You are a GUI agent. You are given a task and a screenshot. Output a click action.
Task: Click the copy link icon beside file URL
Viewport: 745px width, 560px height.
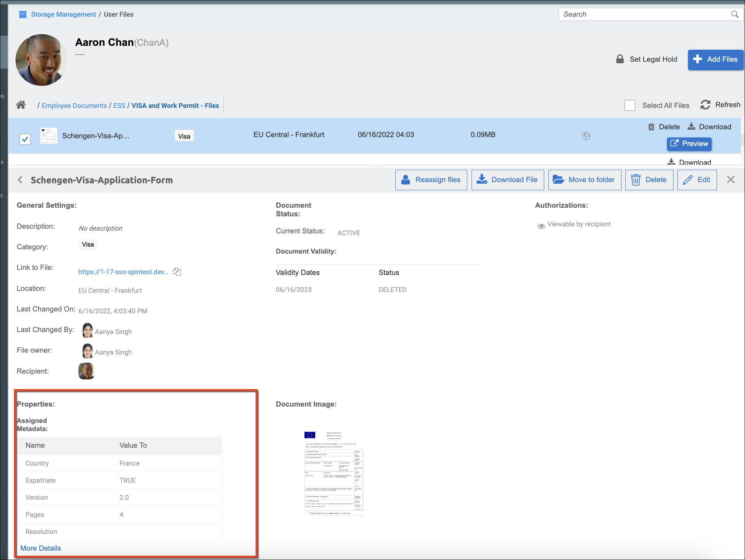177,272
